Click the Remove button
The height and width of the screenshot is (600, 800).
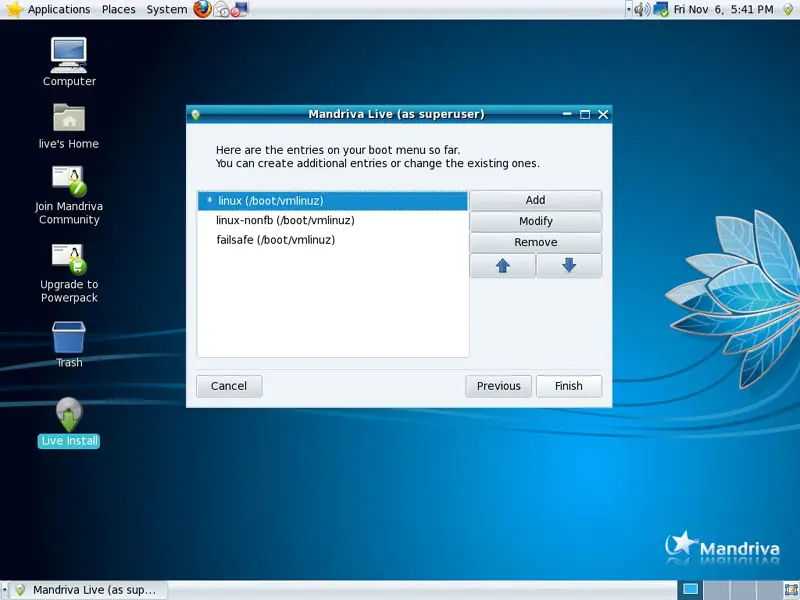[536, 242]
